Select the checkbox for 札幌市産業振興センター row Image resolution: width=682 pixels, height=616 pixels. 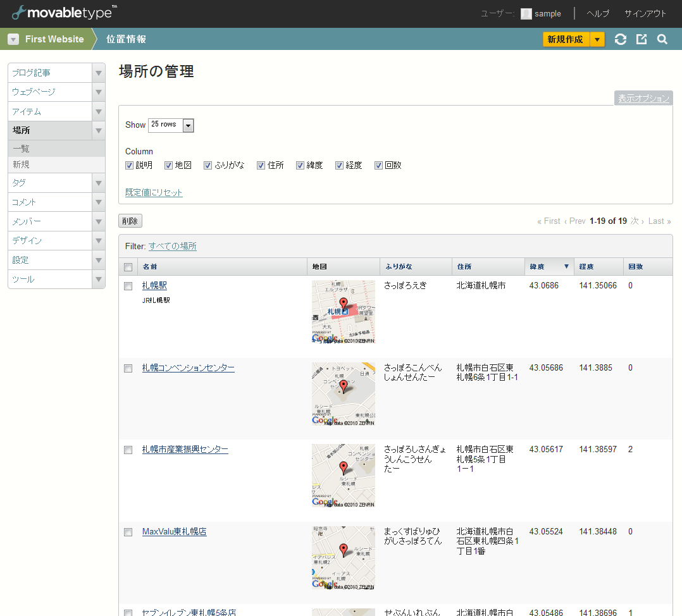click(x=128, y=450)
